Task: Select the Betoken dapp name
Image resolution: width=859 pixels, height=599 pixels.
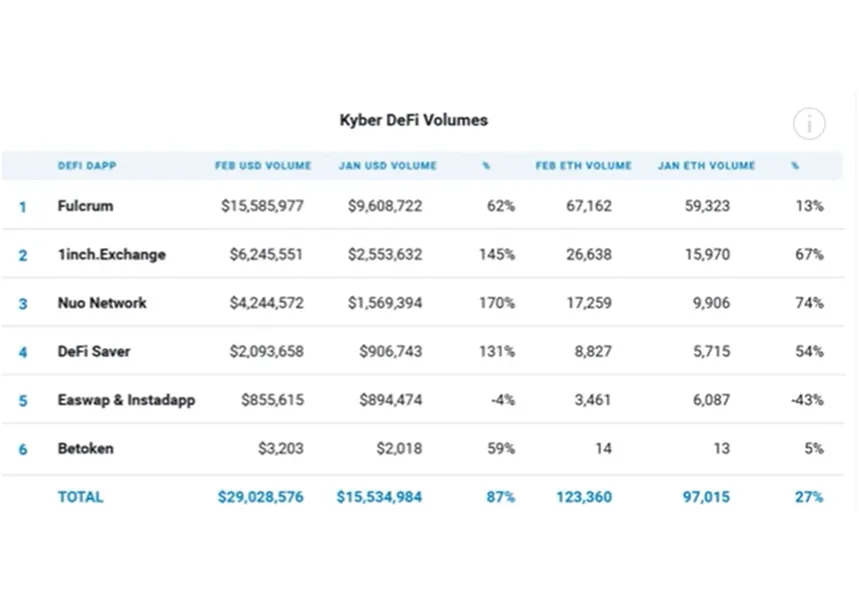Action: pos(85,448)
